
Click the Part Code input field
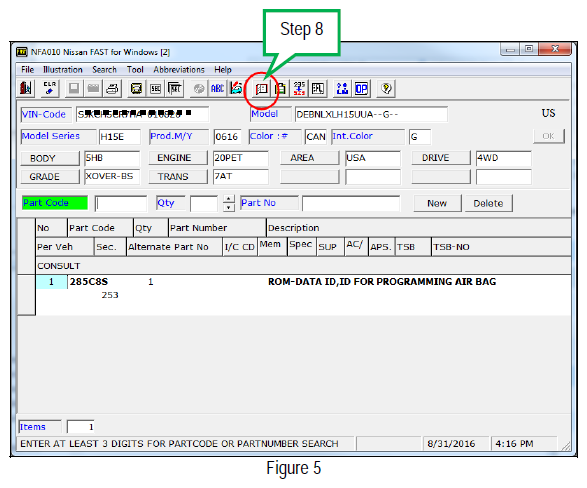pos(121,204)
